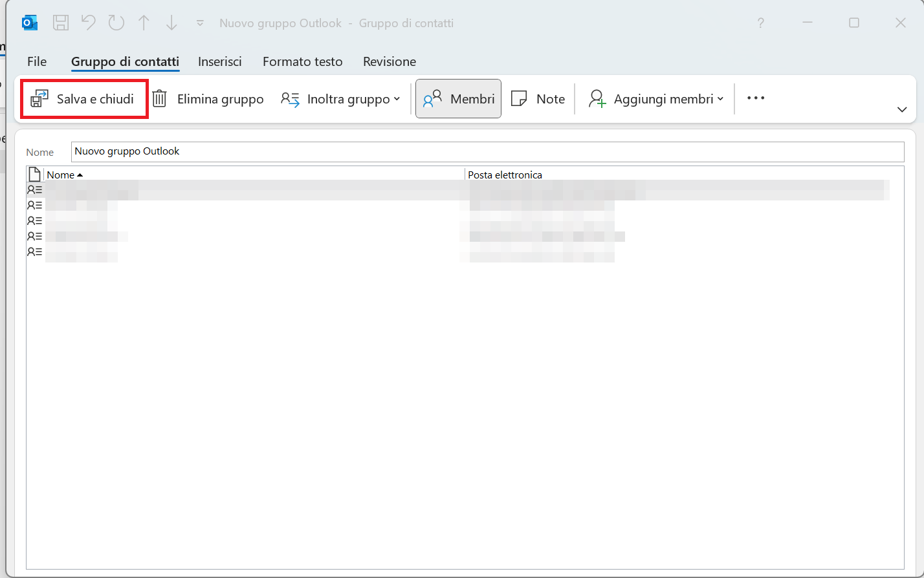This screenshot has height=578, width=924.
Task: Click Elimina gruppo
Action: coord(208,99)
